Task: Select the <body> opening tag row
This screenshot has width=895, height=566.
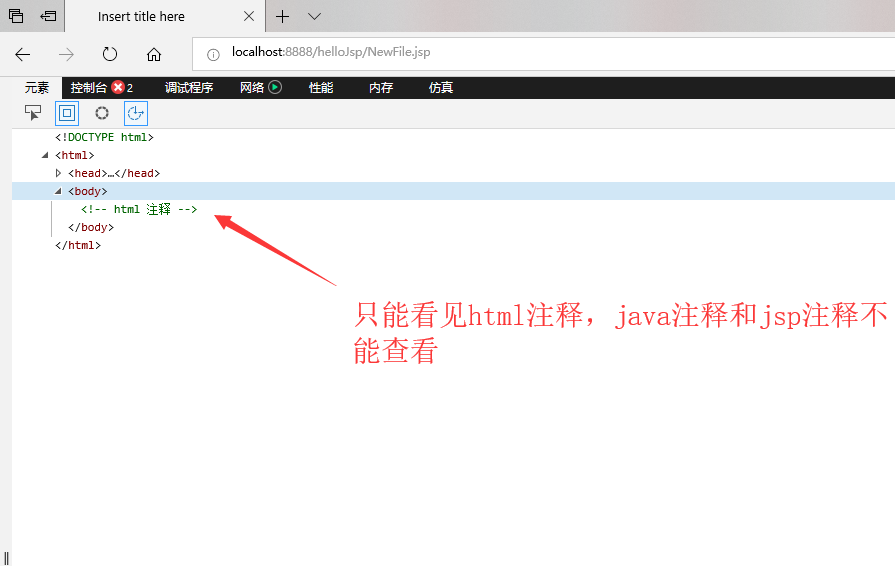Action: pos(453,191)
